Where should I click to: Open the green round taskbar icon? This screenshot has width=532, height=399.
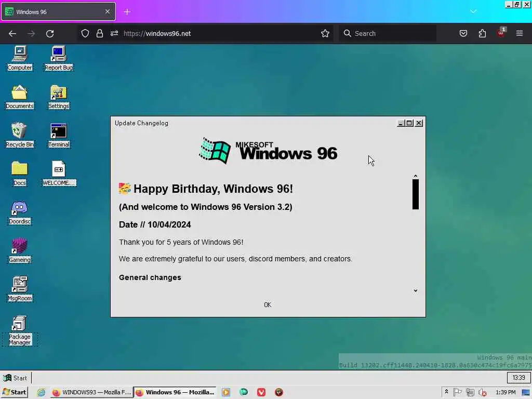click(x=244, y=392)
